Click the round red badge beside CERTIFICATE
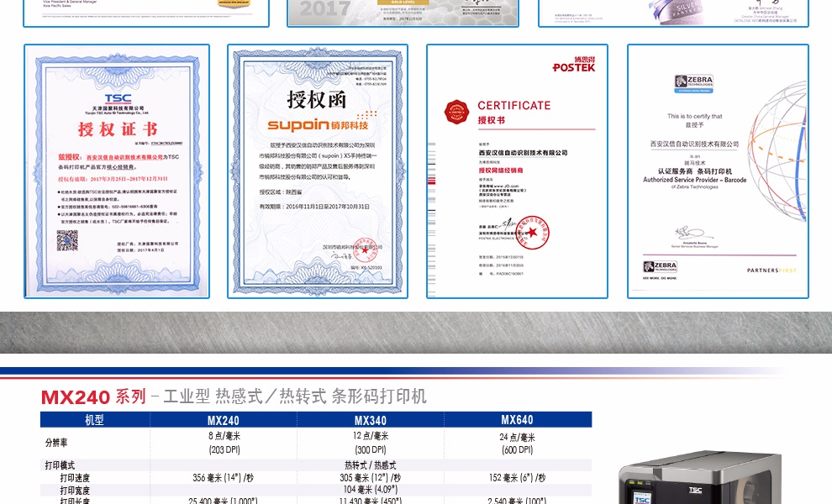This screenshot has height=504, width=832. [x=456, y=112]
